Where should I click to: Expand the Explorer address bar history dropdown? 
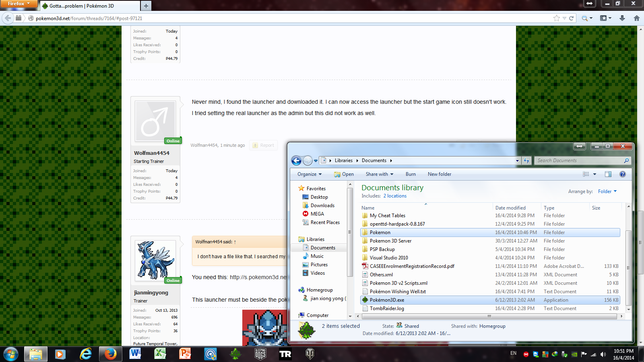click(517, 160)
